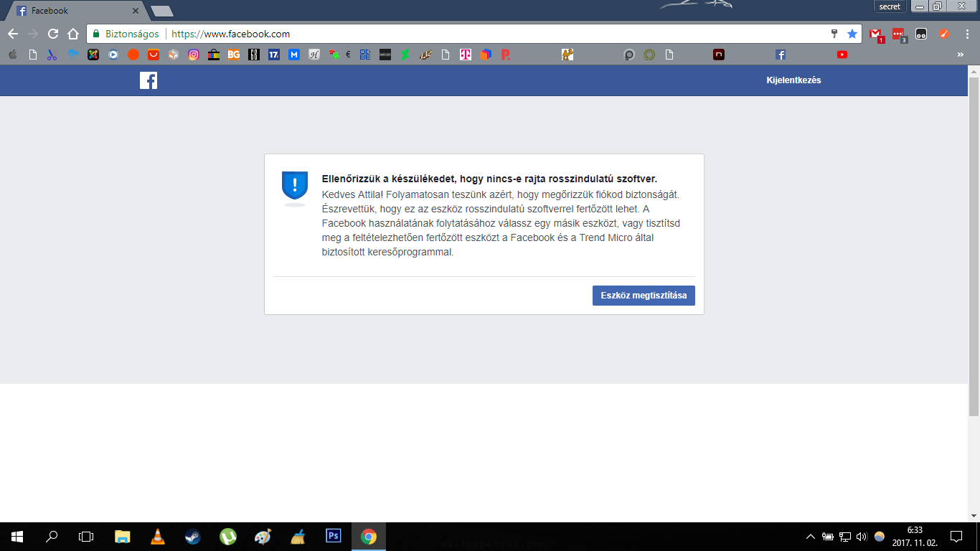Open the red P bookmark icon
This screenshot has height=551, width=980.
pyautogui.click(x=506, y=55)
